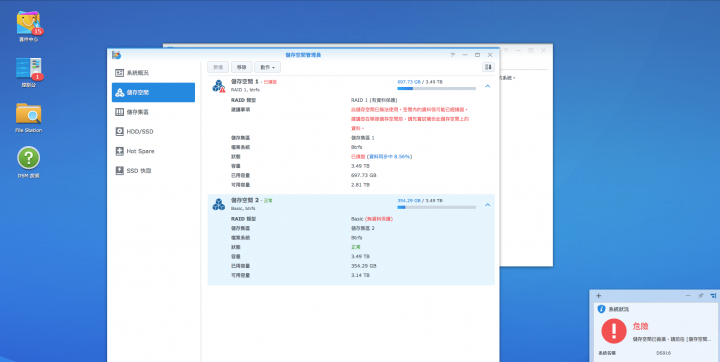
Task: Click the red recommendation warning text
Action: point(410,119)
